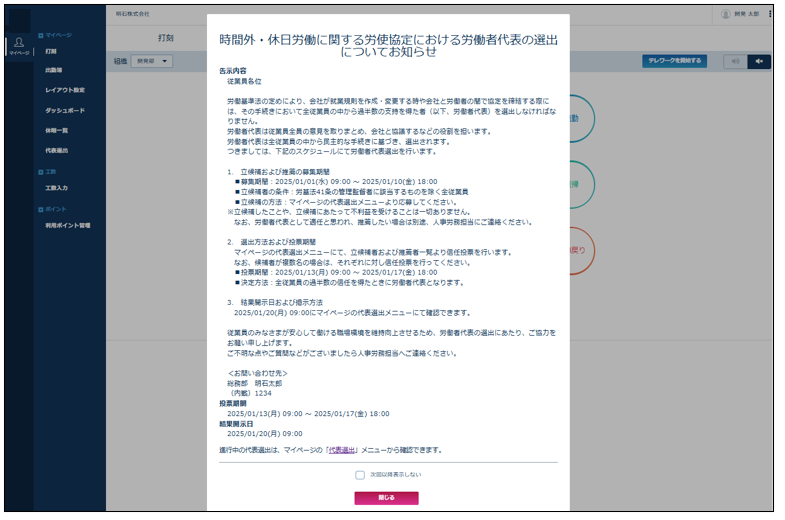Collapse the マイページ section square icon
This screenshot has height=520, width=785.
[x=41, y=36]
